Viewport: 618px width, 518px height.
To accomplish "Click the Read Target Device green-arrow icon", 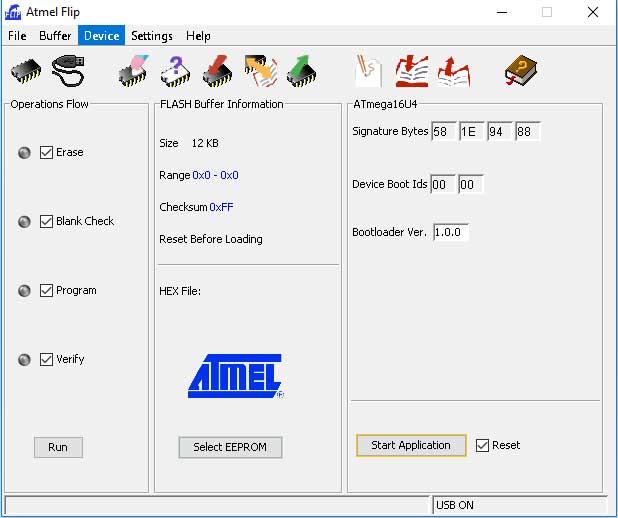I will pos(302,71).
